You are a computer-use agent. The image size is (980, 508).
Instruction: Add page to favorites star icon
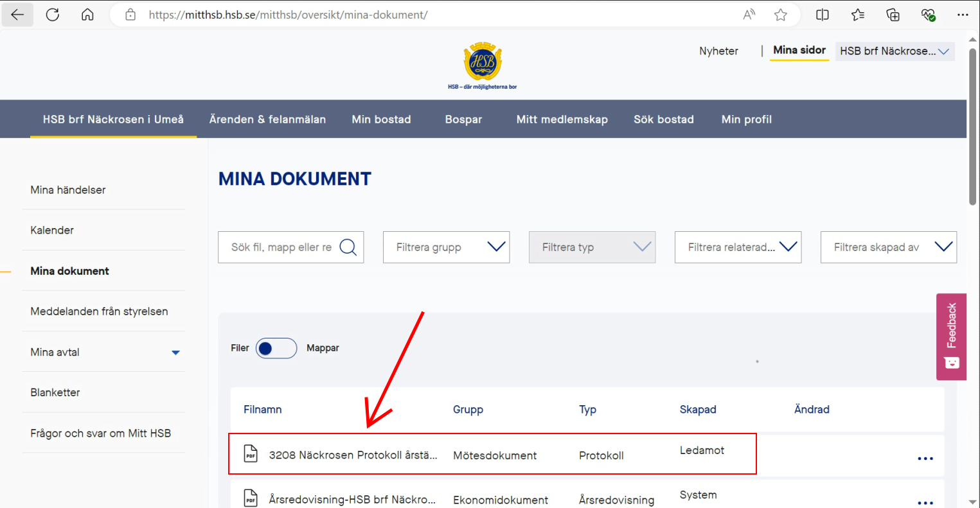point(780,15)
